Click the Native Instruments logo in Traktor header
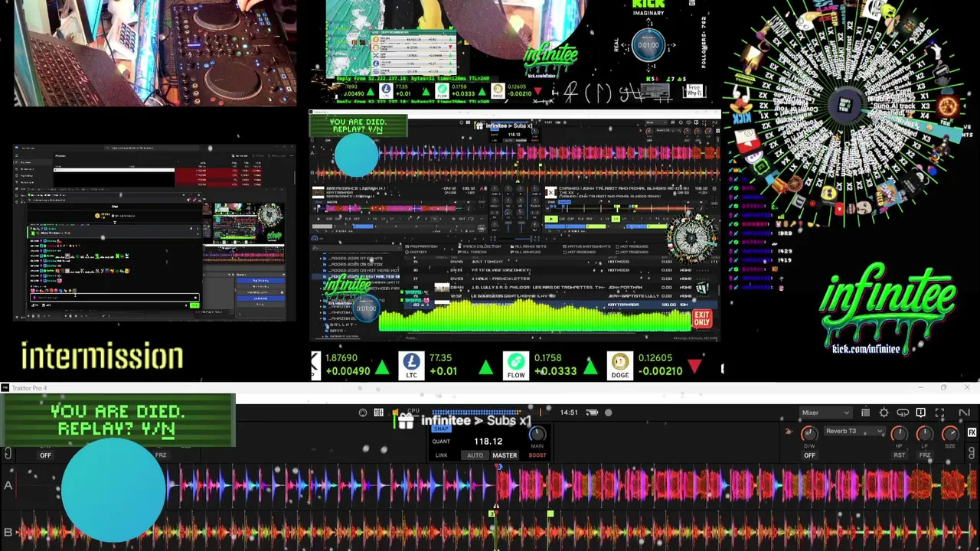 pyautogui.click(x=964, y=412)
